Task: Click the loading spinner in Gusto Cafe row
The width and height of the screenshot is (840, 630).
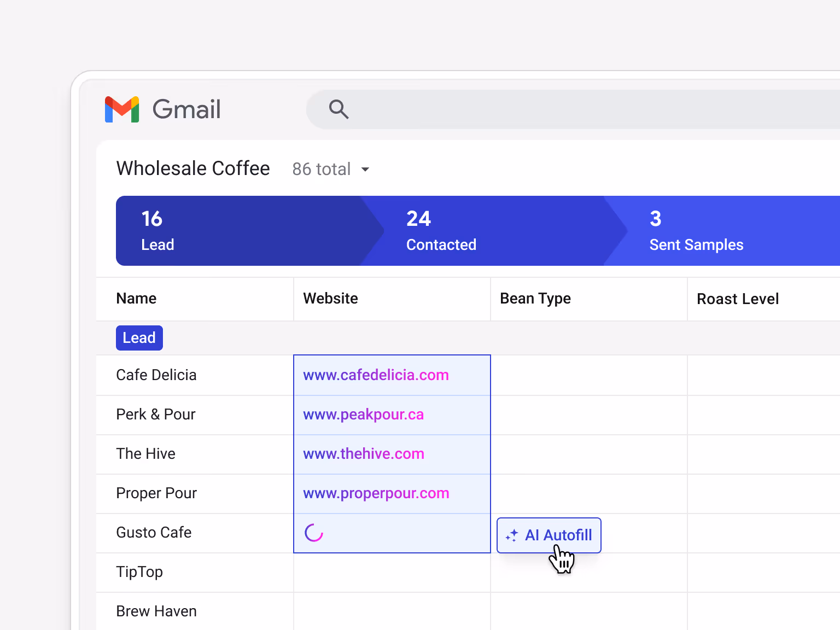Action: [314, 533]
